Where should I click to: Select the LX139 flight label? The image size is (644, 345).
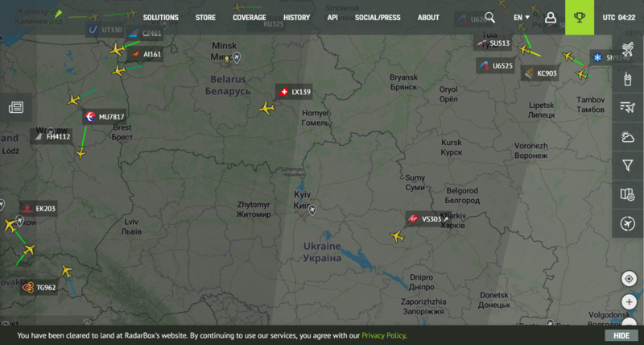click(295, 92)
